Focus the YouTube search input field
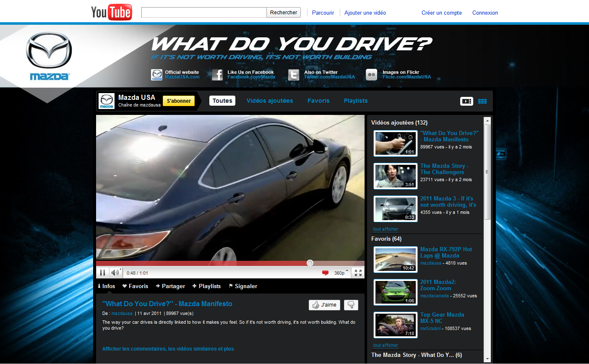This screenshot has height=364, width=589. (204, 13)
